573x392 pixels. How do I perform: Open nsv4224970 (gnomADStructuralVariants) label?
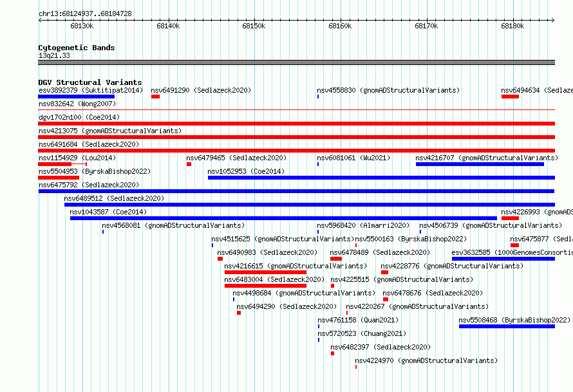pos(426,360)
